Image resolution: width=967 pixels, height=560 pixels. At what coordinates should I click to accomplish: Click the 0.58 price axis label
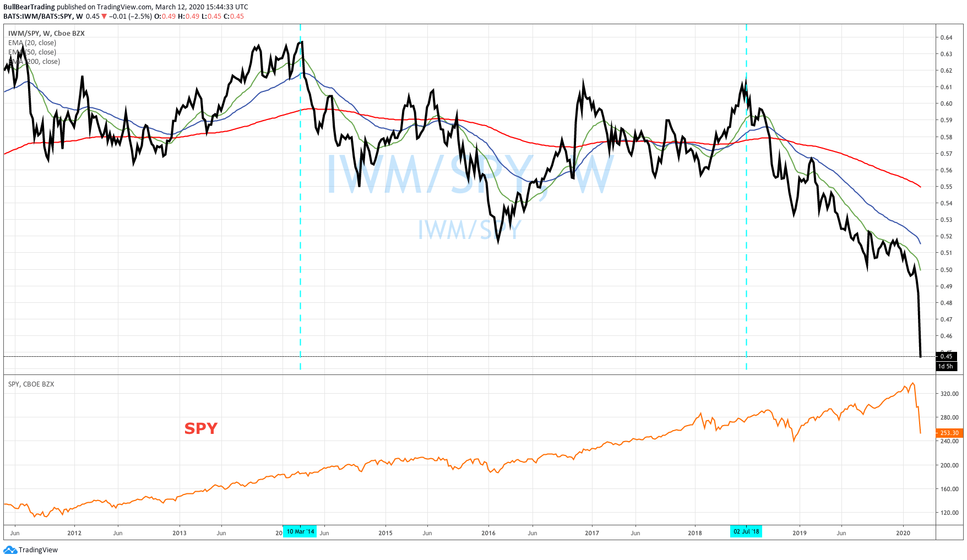coord(946,137)
